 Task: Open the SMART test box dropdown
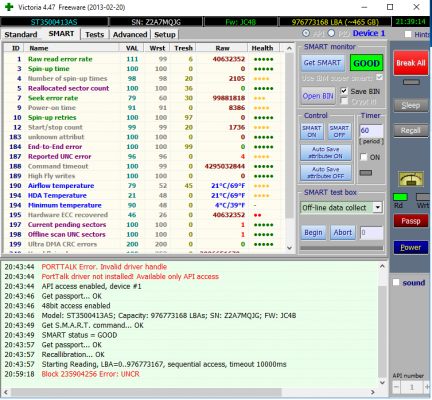(377, 207)
